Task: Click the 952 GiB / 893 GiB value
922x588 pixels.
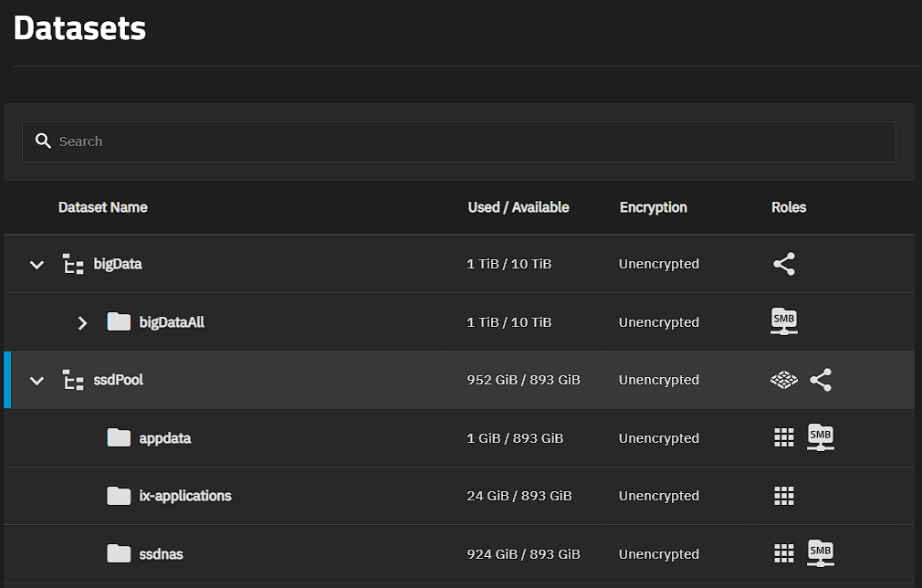Action: point(523,380)
